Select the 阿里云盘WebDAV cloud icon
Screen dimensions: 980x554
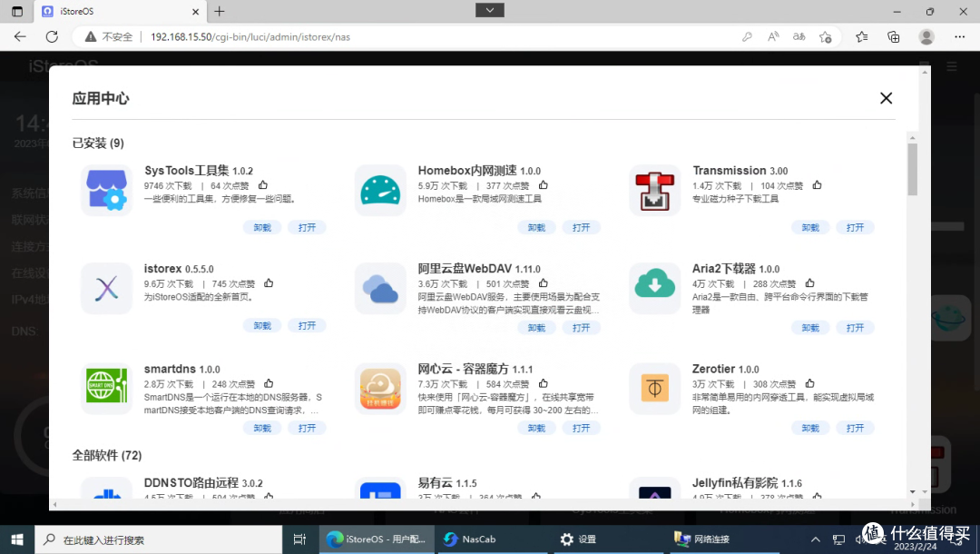380,289
